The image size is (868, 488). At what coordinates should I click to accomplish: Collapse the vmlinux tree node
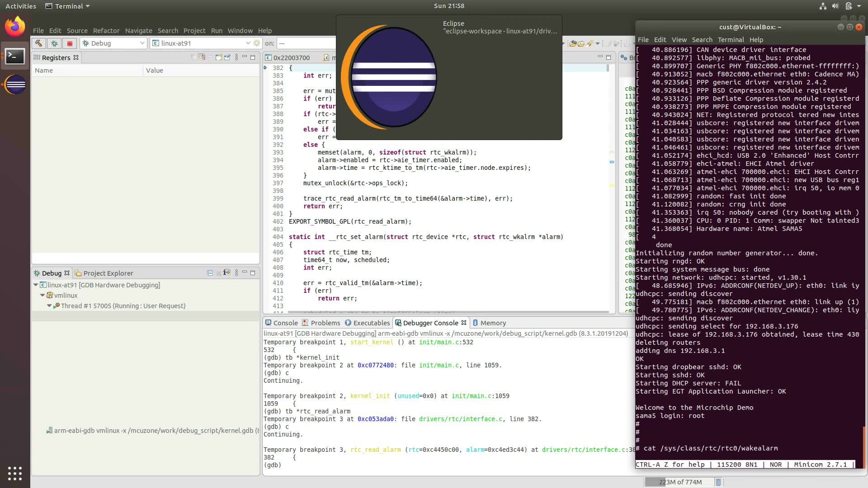[42, 296]
